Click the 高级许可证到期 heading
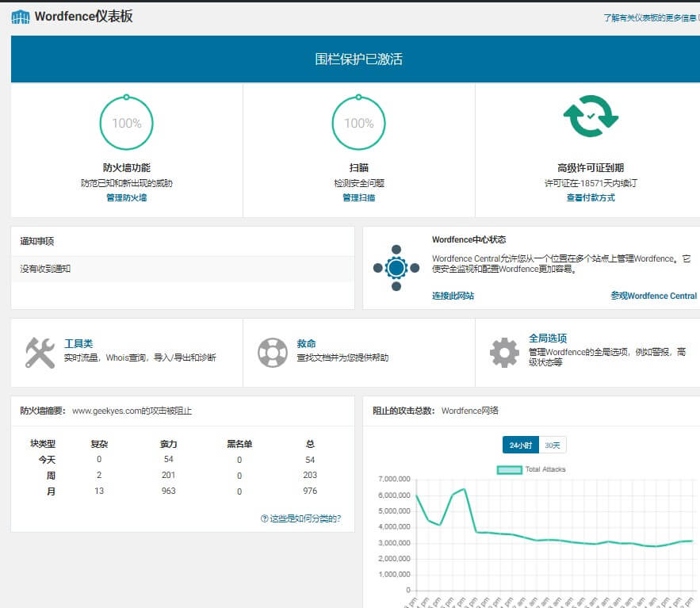 tap(591, 168)
